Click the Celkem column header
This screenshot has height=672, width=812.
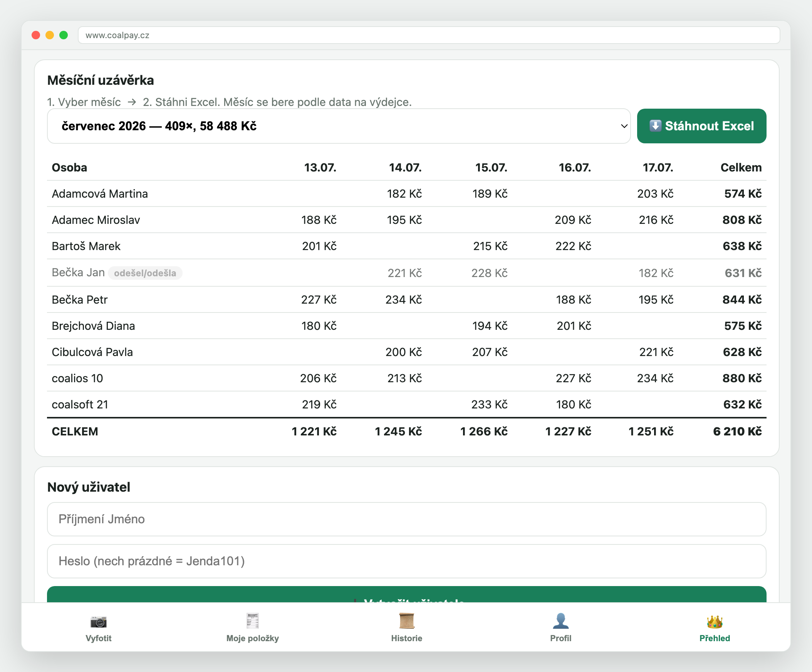coord(741,168)
